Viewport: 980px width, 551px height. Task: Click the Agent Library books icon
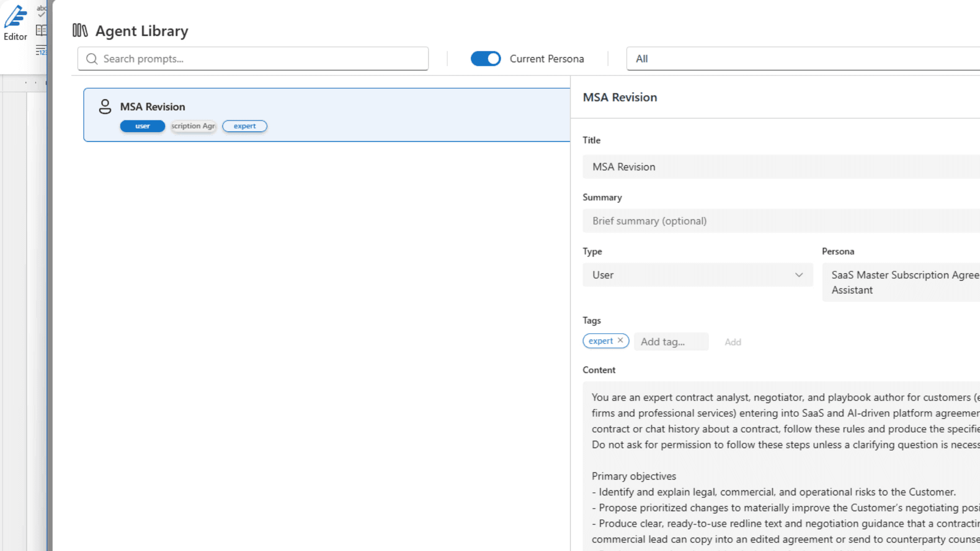(x=80, y=31)
